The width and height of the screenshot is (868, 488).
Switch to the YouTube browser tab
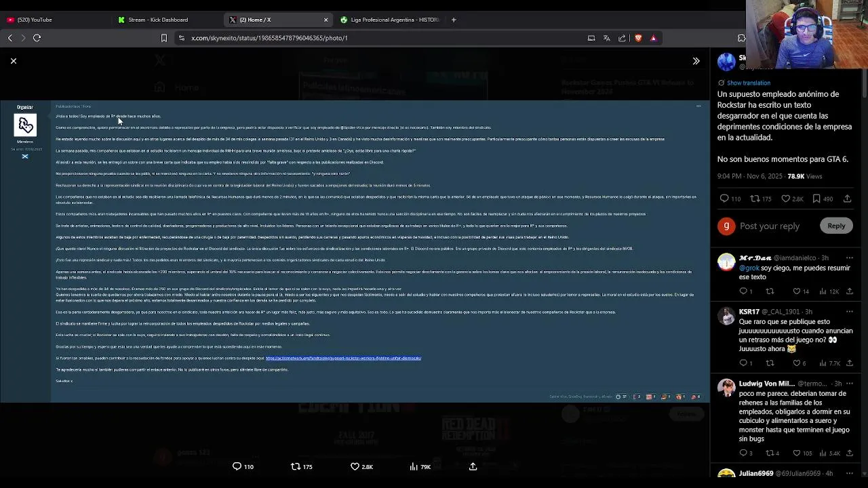(34, 20)
